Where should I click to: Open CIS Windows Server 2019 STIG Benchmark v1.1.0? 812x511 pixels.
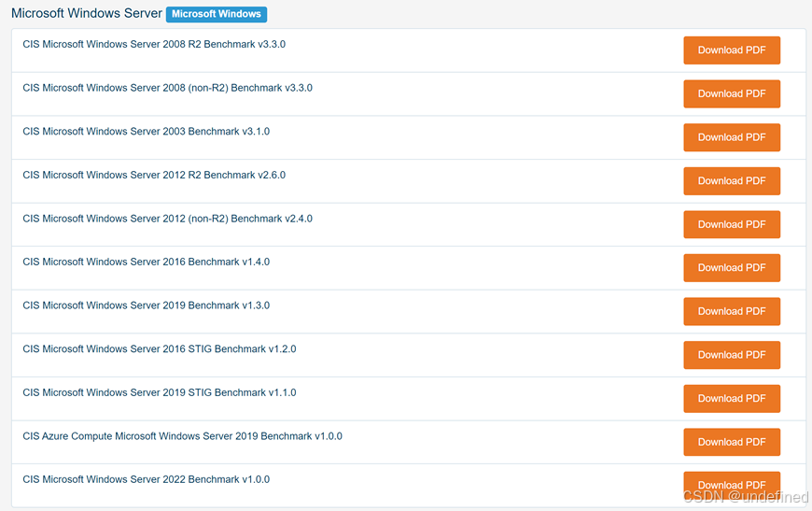pyautogui.click(x=160, y=392)
